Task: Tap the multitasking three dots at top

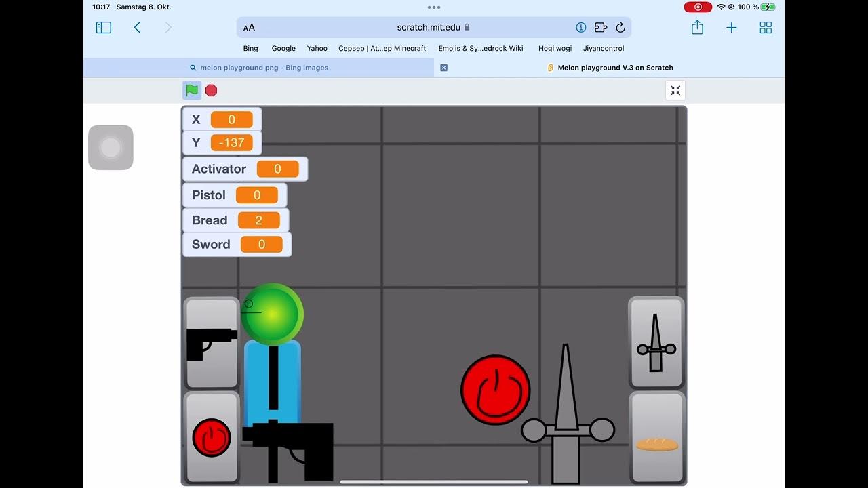Action: [434, 7]
